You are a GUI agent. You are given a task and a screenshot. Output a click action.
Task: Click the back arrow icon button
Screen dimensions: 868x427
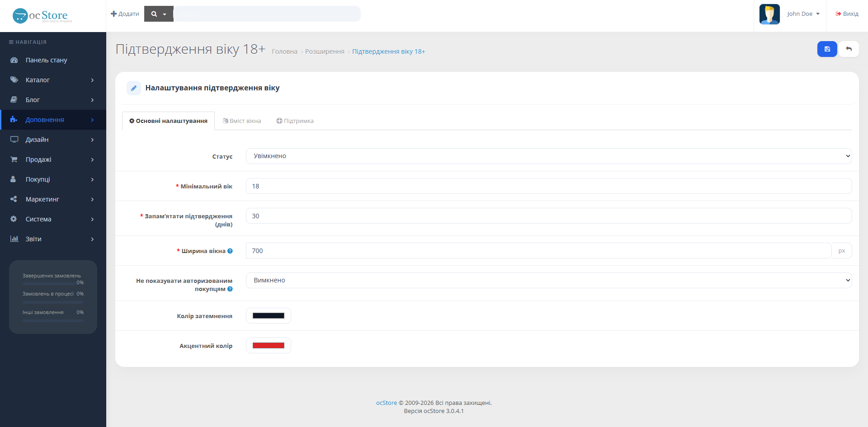[849, 49]
